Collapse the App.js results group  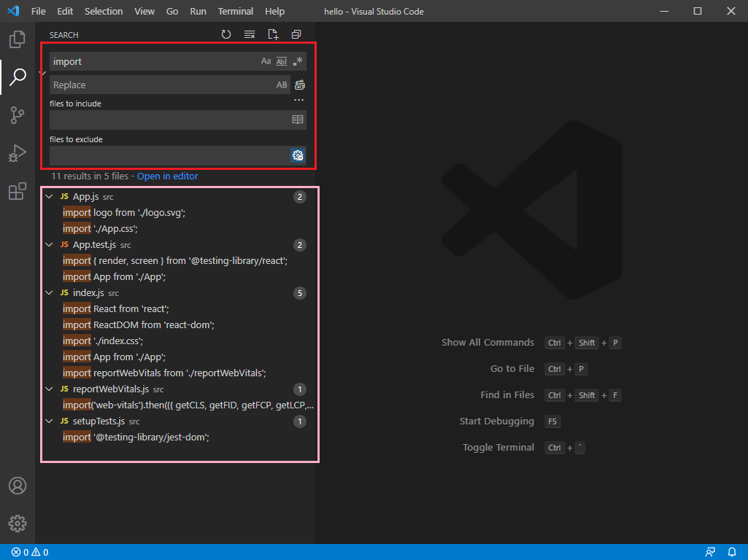pos(49,196)
